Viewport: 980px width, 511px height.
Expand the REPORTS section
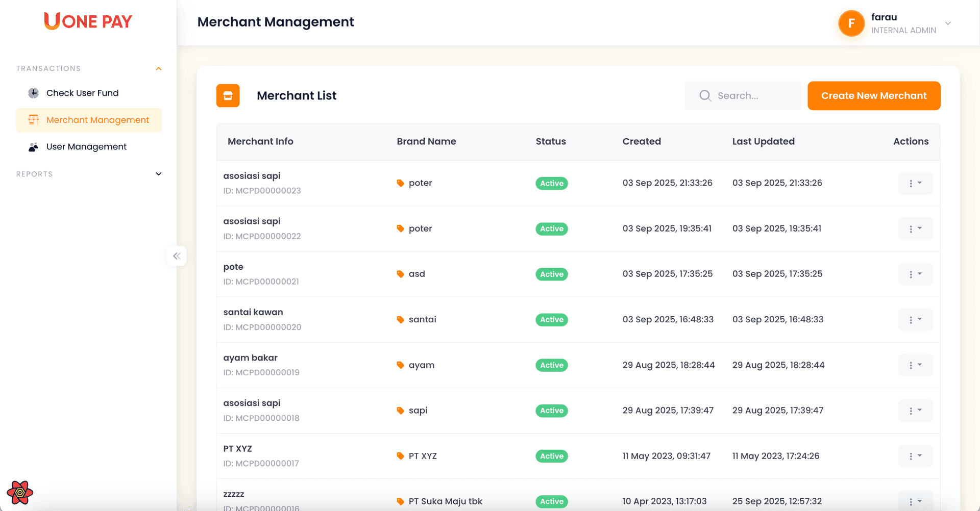coord(158,174)
